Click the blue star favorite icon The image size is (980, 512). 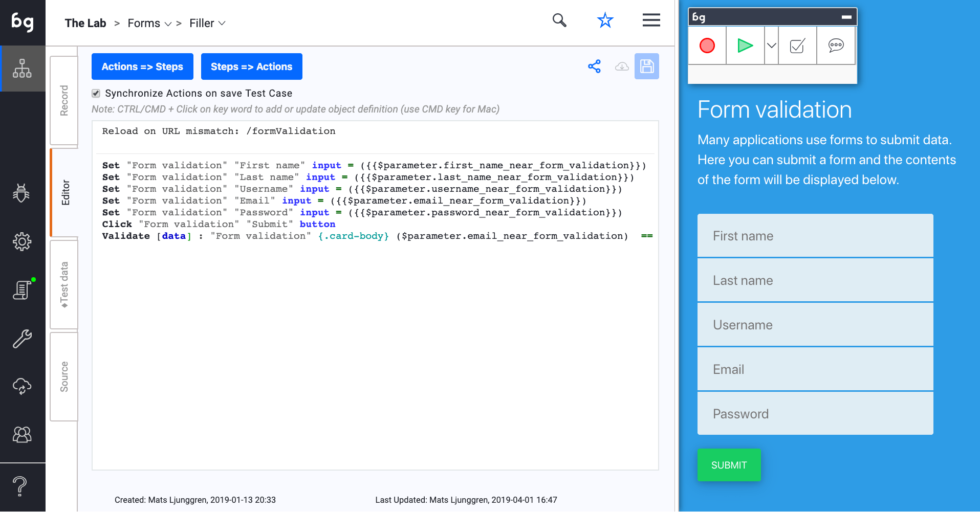605,21
